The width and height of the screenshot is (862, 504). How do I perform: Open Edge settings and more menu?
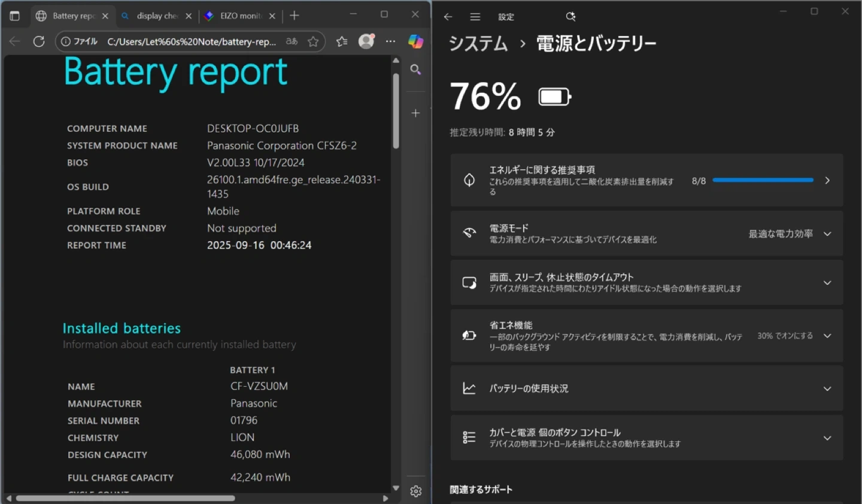pyautogui.click(x=391, y=41)
